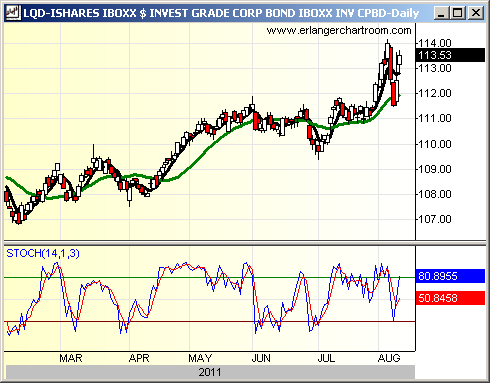Click the 2011 year bar
Screen dimensions: 490x383
click(210, 372)
